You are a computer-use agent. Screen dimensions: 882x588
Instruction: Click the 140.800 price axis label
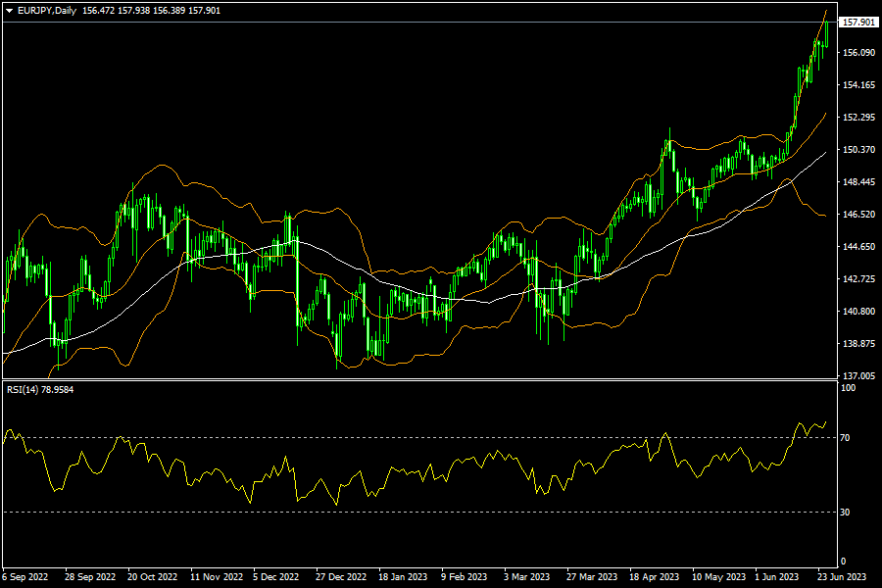858,312
